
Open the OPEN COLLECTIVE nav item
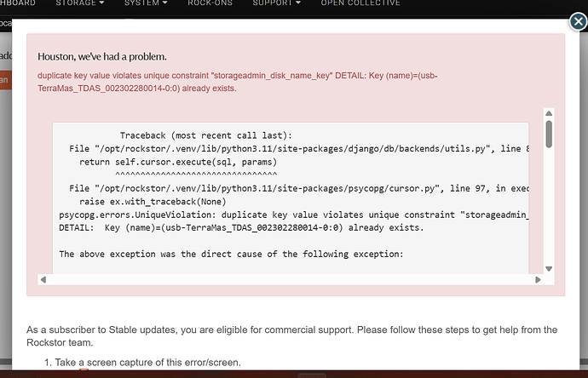[x=360, y=3]
